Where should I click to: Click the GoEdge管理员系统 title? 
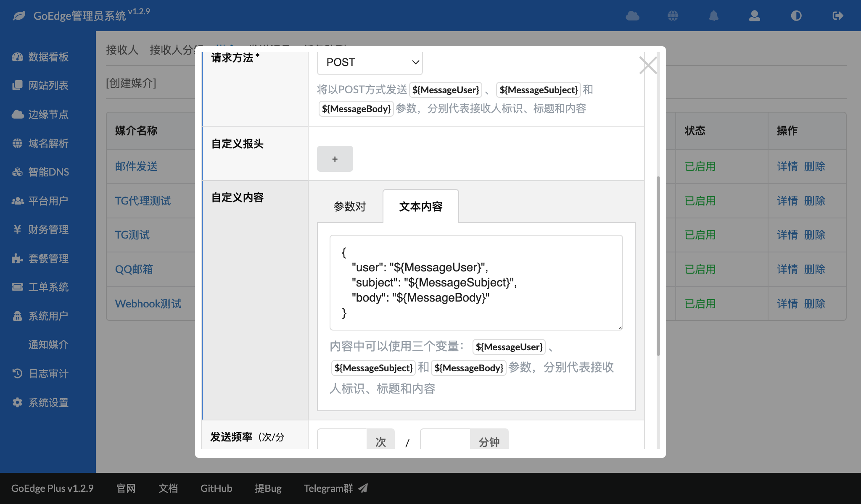79,16
